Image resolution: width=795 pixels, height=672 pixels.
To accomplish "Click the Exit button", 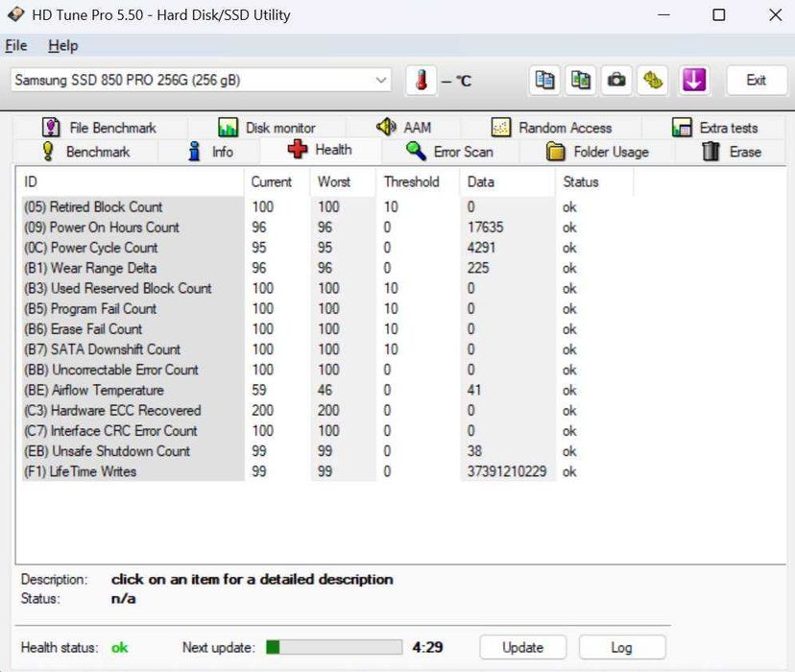I will 756,80.
